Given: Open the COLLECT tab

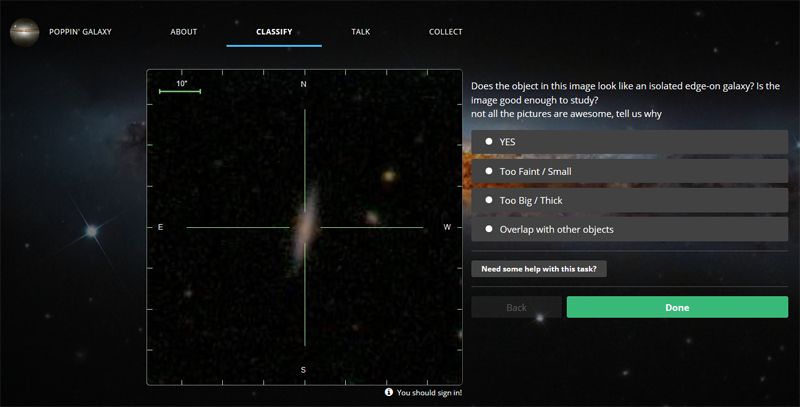Looking at the screenshot, I should click(445, 32).
